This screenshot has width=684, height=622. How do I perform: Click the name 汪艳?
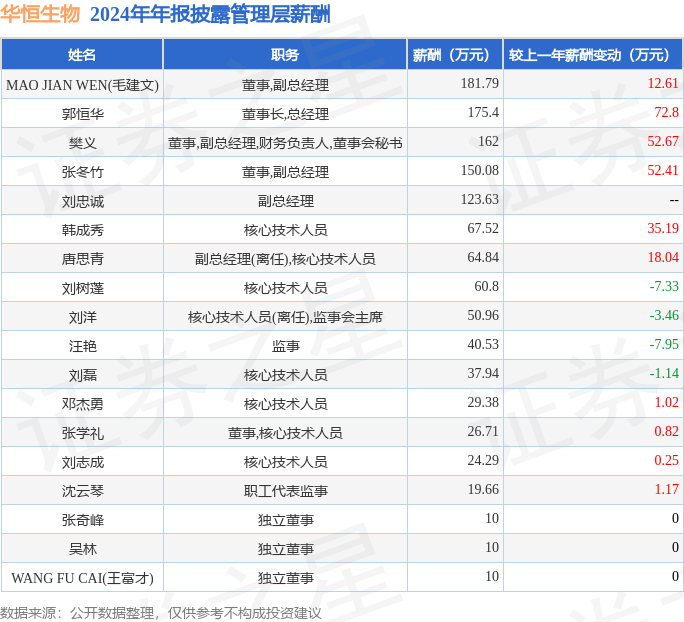82,346
